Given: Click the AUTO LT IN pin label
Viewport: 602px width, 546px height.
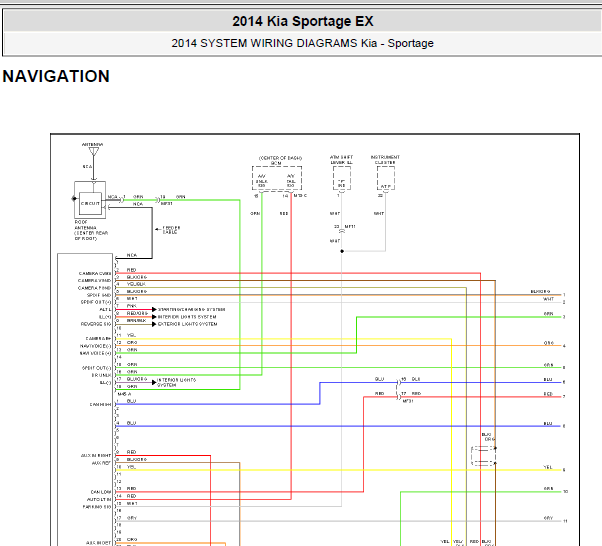Looking at the screenshot, I should click(99, 500).
